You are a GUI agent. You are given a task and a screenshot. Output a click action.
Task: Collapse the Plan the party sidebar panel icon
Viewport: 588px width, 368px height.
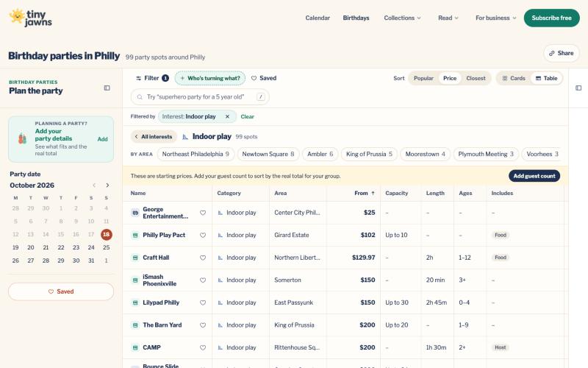pos(107,88)
